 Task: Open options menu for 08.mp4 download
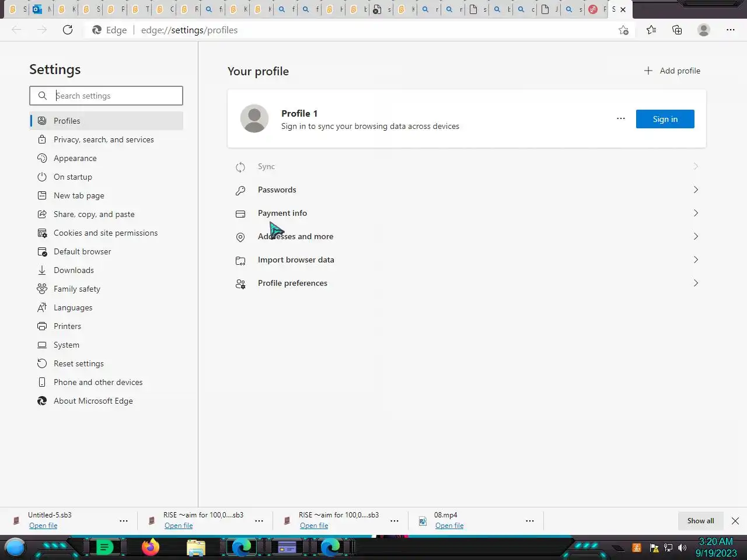click(x=530, y=521)
